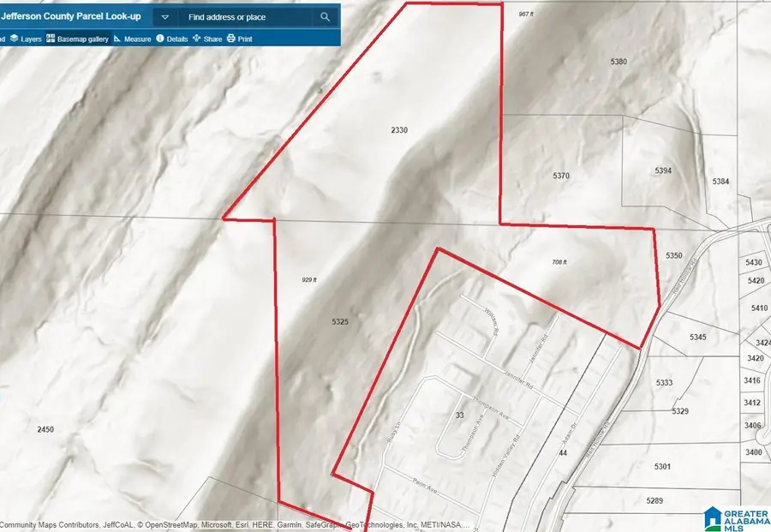This screenshot has width=771, height=532.
Task: Click parcel 2450 on the left side
Action: 47,428
